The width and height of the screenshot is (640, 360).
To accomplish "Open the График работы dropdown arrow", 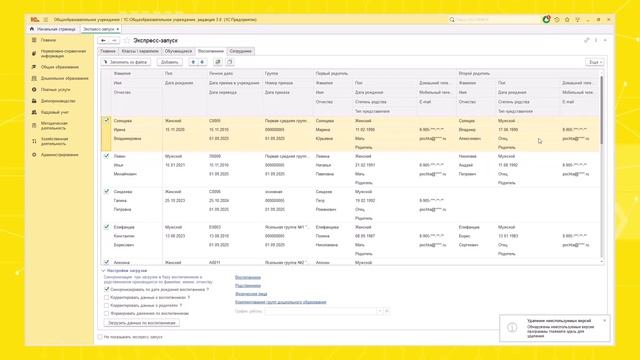I will (x=380, y=311).
